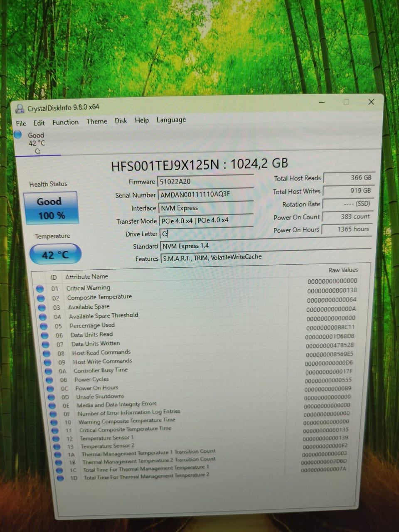Click the Good 100 % health status button

click(x=51, y=208)
